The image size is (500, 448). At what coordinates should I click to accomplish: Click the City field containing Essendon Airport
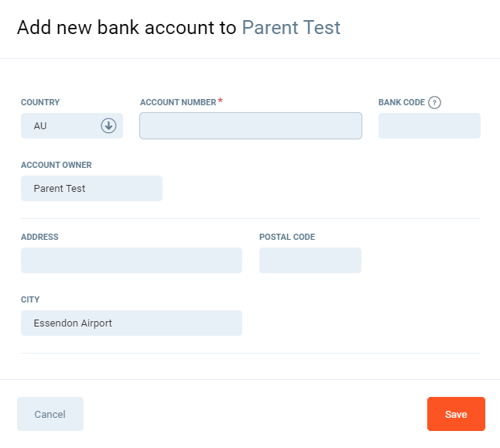(x=131, y=323)
